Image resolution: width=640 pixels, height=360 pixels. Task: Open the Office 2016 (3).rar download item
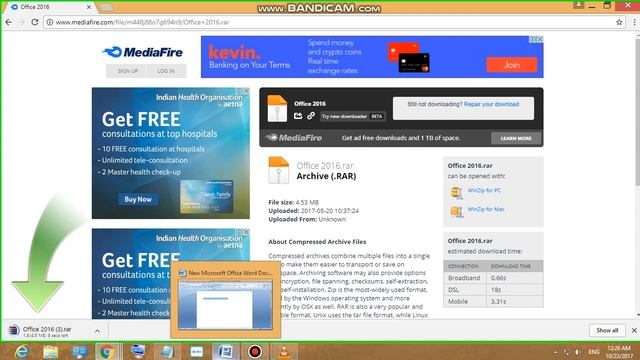pos(46,331)
